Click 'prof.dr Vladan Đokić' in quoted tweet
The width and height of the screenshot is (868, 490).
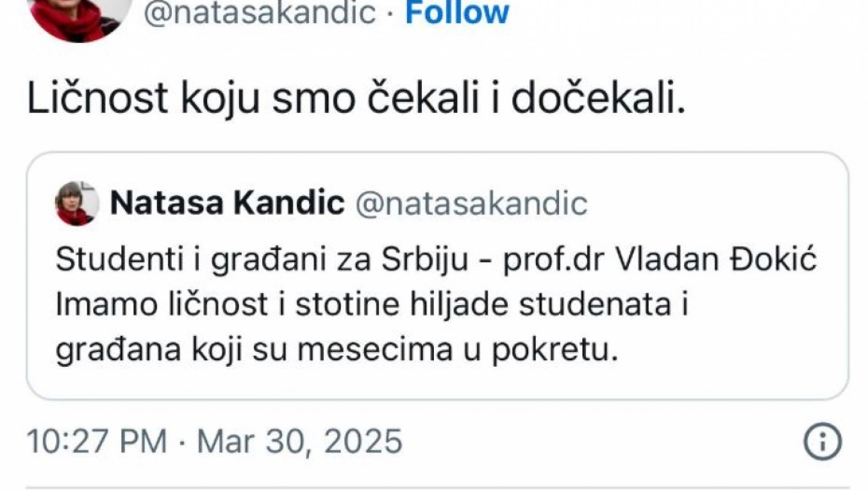coord(660,259)
